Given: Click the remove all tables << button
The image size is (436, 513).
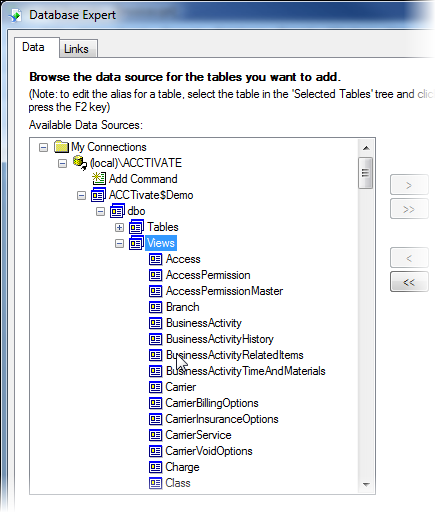Looking at the screenshot, I should point(409,282).
